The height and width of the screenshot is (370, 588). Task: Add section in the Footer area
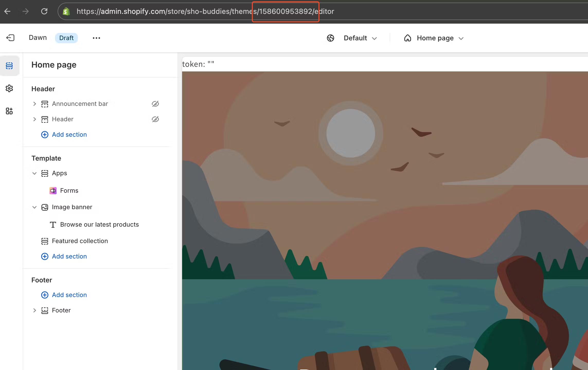(64, 295)
